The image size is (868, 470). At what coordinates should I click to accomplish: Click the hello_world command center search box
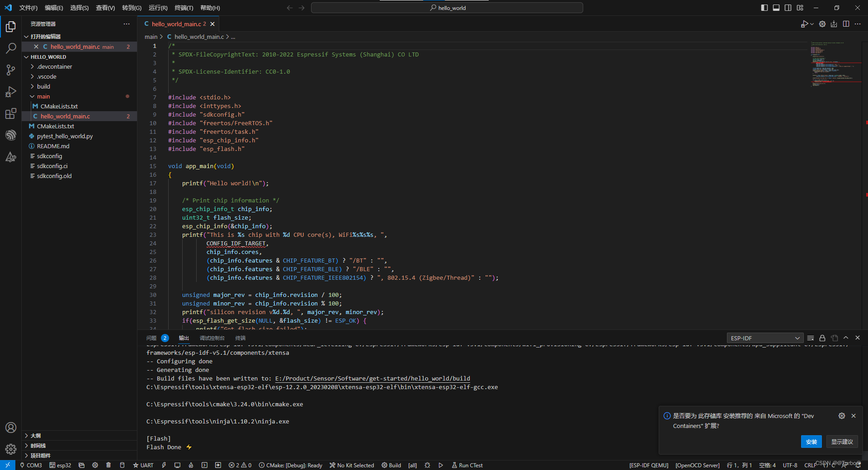[x=447, y=8]
